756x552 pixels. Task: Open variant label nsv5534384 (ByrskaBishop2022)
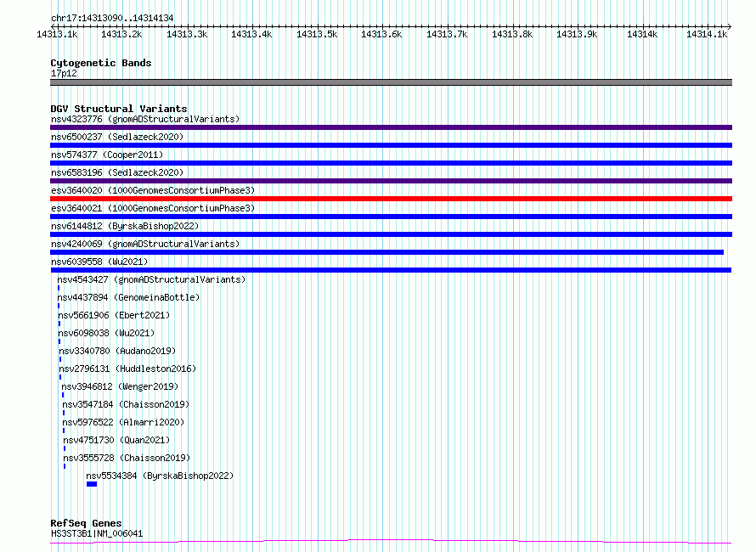pos(160,476)
